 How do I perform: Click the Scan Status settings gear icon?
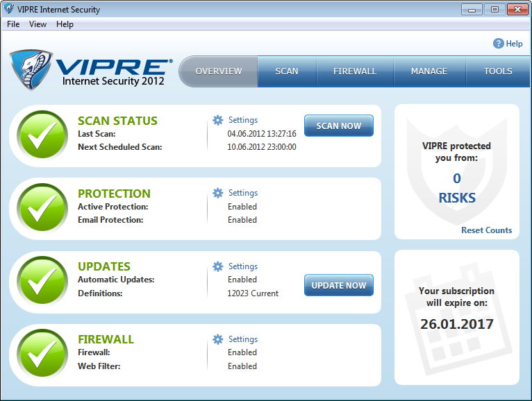(x=218, y=120)
